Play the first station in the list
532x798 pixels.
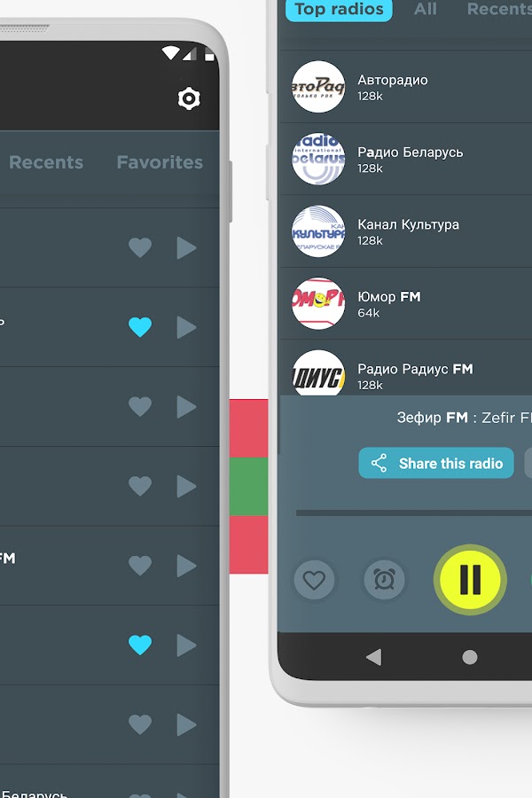pyautogui.click(x=186, y=247)
